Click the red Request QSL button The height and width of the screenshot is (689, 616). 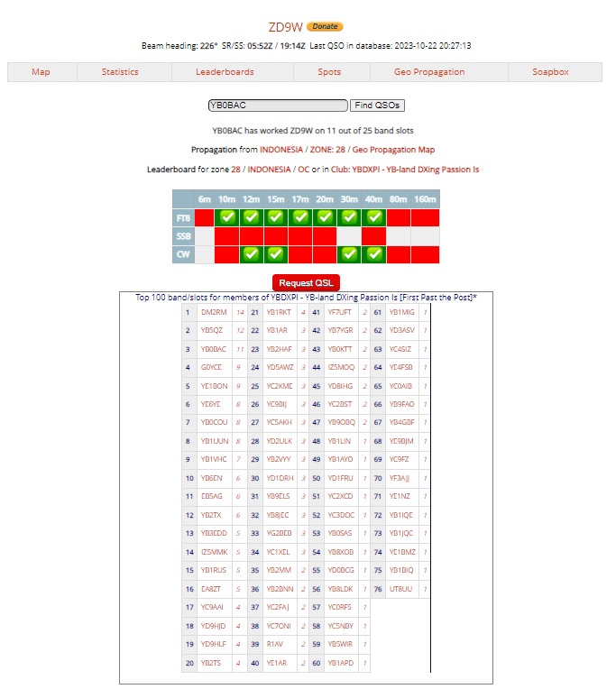click(306, 282)
